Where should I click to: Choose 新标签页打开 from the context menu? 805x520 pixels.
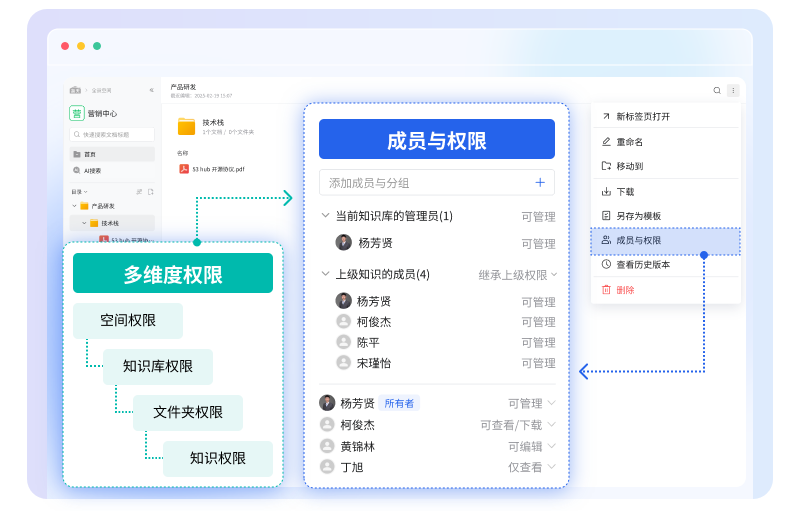pyautogui.click(x=665, y=117)
